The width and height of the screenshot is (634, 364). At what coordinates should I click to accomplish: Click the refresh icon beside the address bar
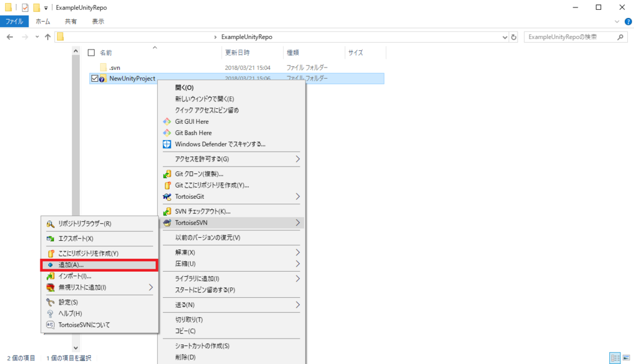coord(514,37)
